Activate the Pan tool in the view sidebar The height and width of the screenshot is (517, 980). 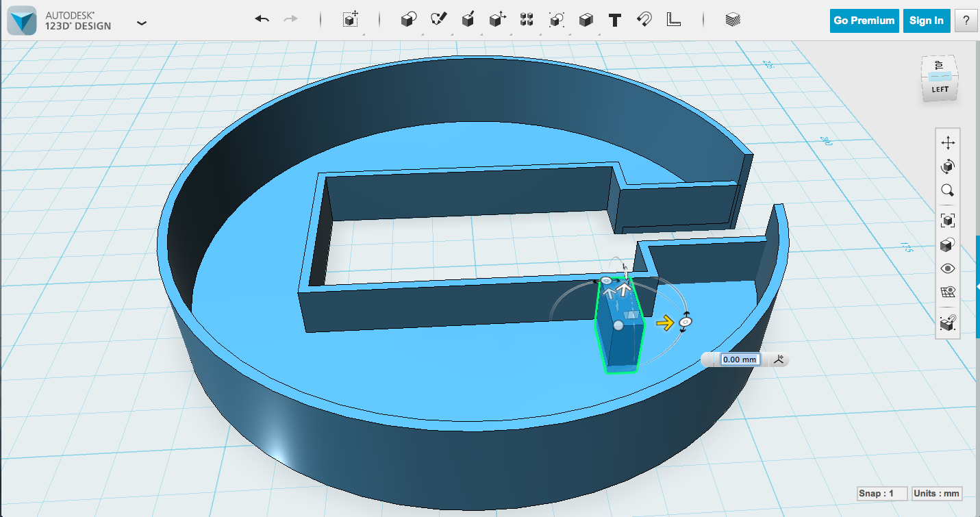click(948, 142)
